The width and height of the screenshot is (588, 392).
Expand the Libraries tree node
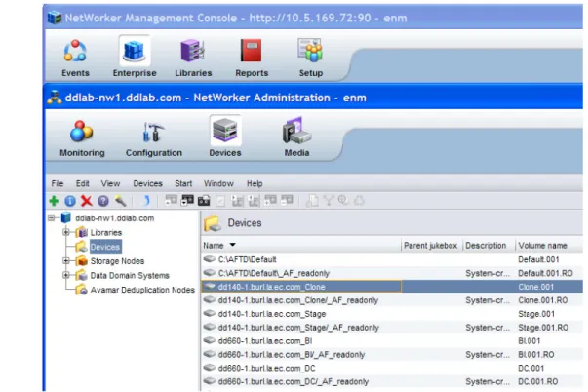(66, 232)
